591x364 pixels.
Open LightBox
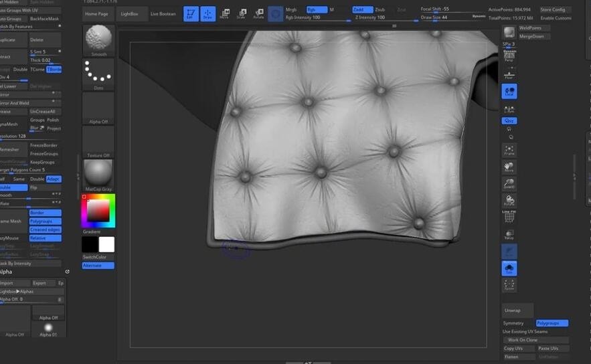(129, 14)
